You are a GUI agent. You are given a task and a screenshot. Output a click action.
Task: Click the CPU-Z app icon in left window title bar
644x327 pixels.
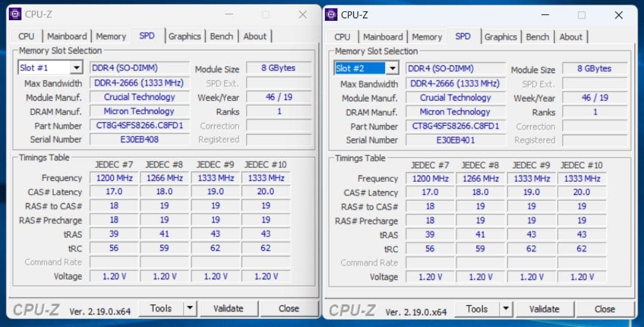(15, 14)
